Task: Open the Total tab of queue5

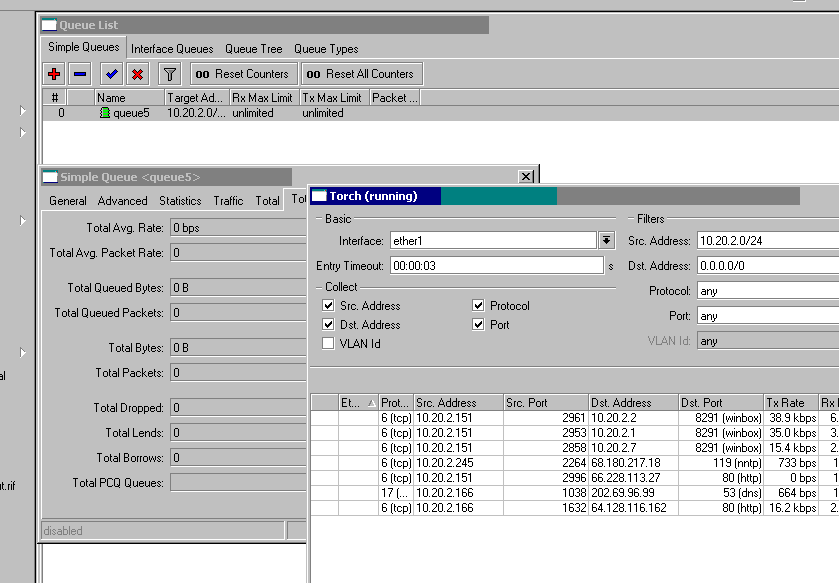Action: [x=267, y=201]
